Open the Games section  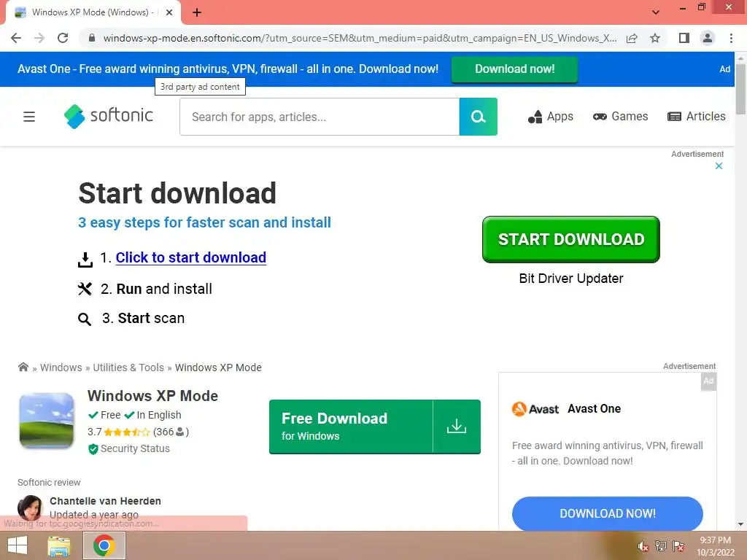pos(620,117)
